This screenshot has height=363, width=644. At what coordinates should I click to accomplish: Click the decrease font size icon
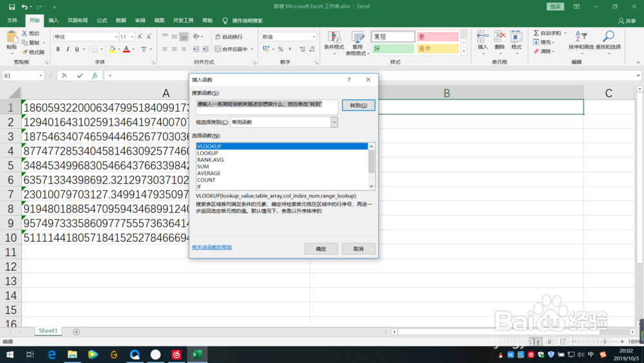tap(149, 37)
